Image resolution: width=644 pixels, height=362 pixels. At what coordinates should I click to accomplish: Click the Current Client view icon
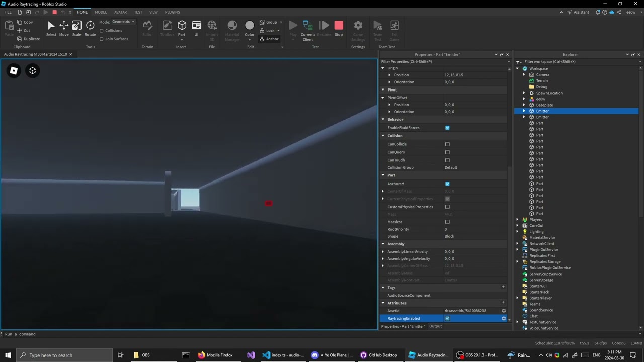click(x=308, y=30)
